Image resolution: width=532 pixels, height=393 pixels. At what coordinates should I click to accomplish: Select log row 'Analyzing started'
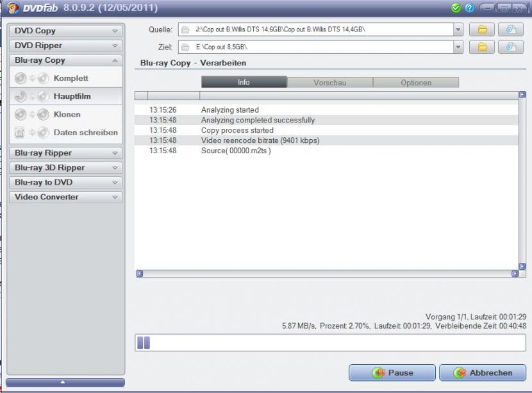click(x=326, y=110)
